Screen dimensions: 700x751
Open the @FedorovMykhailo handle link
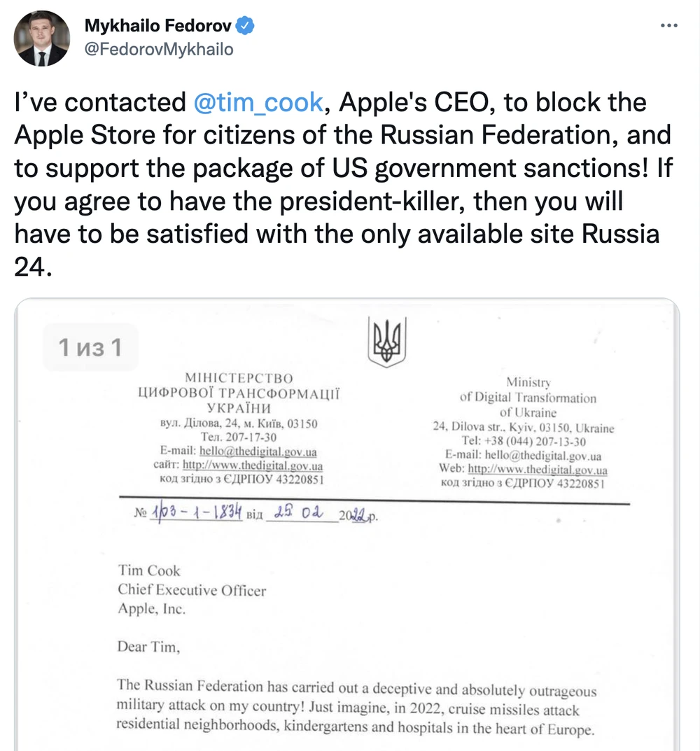159,50
